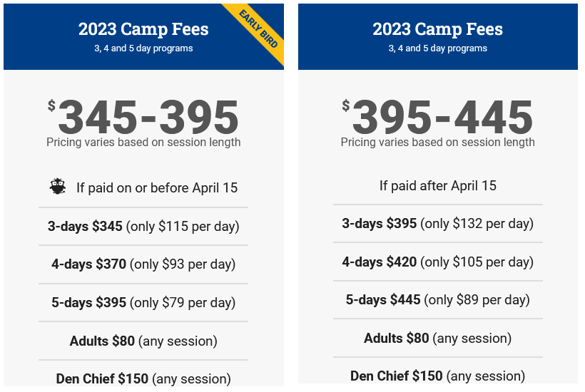Click the pricing-varies note under $345-395

coord(143,143)
